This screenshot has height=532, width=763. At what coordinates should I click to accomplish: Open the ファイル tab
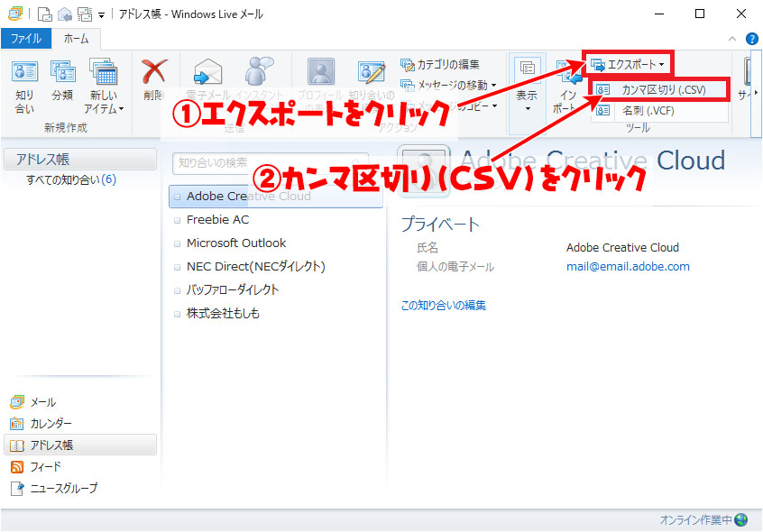[x=26, y=39]
